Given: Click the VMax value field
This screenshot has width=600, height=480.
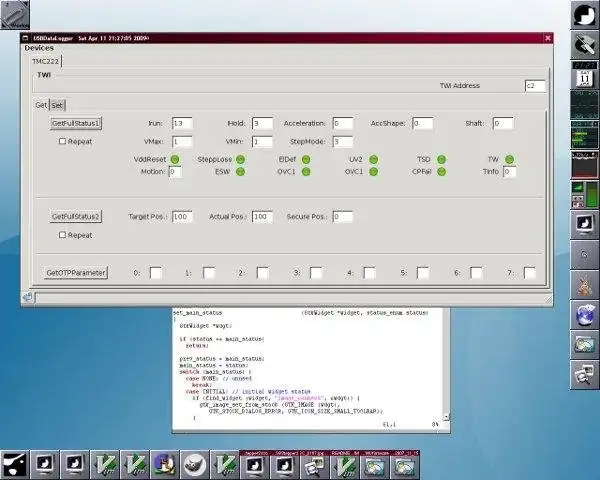Looking at the screenshot, I should click(x=182, y=142).
